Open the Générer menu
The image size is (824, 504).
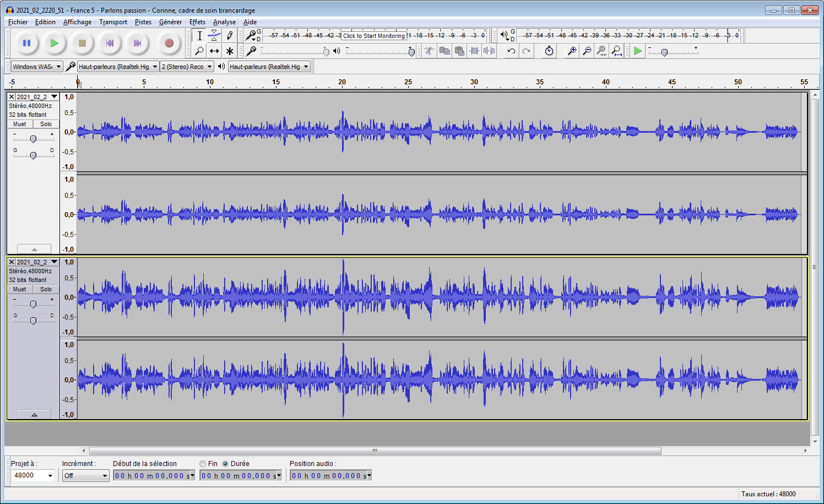[170, 22]
